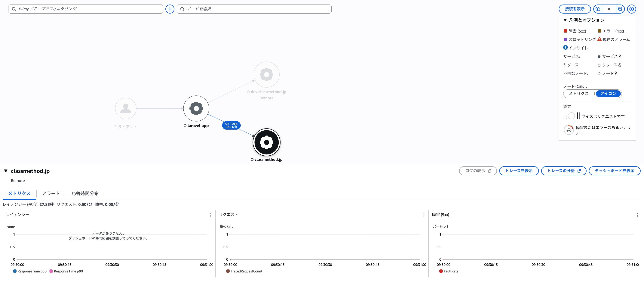Viewport: 644px width, 286px height.
Task: Zoom in on the service map
Action: 597,9
